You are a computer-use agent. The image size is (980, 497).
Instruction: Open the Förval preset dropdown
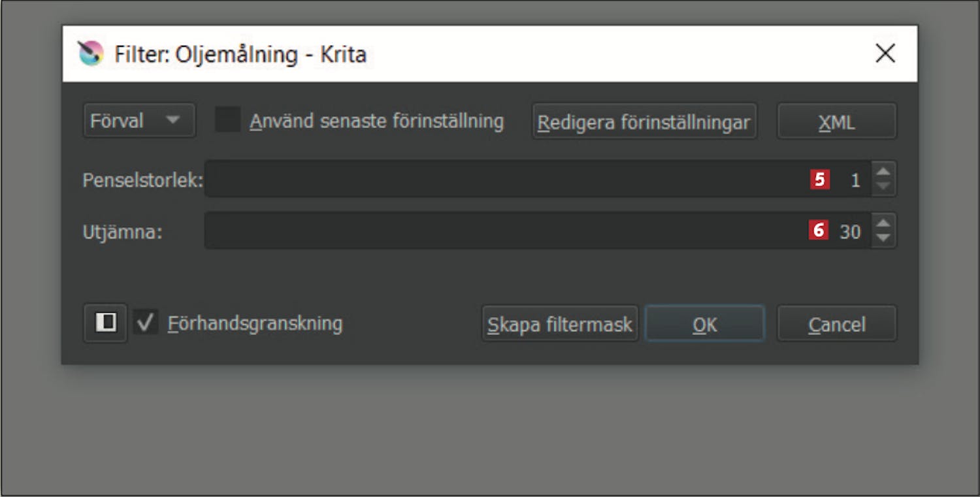click(x=139, y=120)
